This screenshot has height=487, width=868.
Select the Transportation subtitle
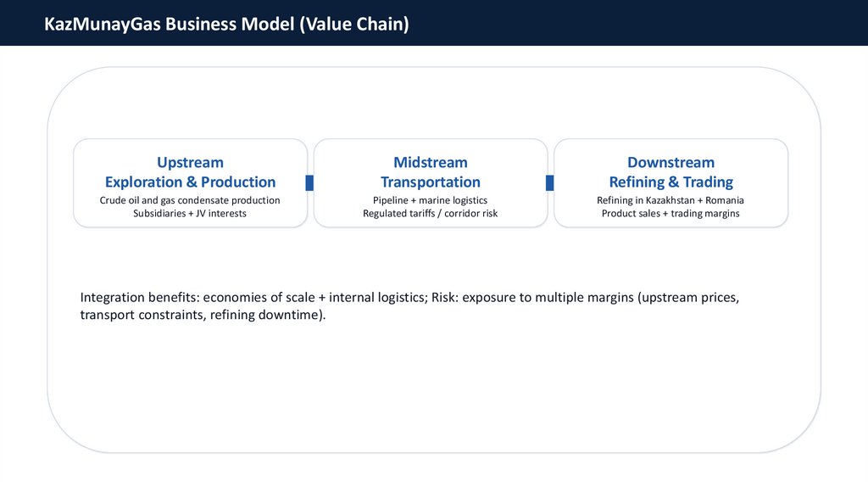(430, 182)
